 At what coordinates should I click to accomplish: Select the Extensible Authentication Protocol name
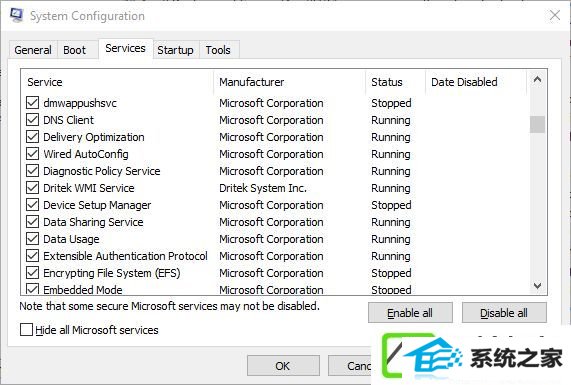(x=126, y=256)
